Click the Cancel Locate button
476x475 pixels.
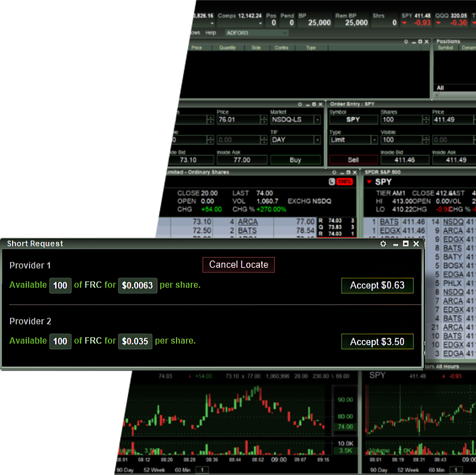[238, 265]
